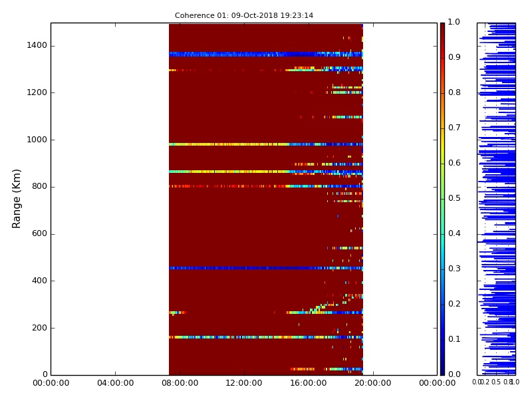The height and width of the screenshot is (399, 532).
Task: Click the 'Range (Km)' y-axis label
Action: (16, 199)
